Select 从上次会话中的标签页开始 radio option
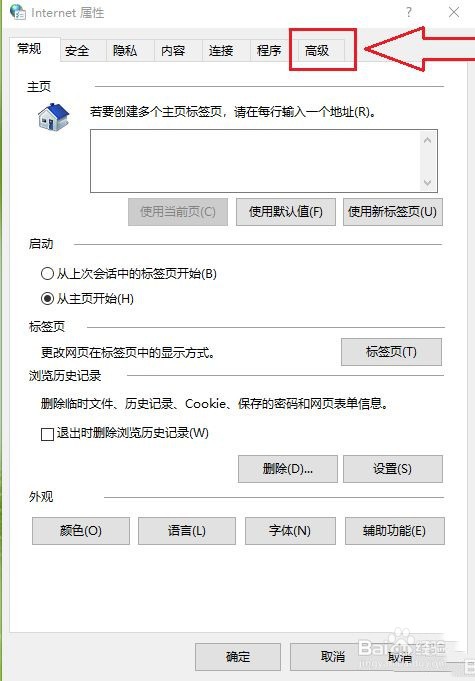 (x=129, y=274)
